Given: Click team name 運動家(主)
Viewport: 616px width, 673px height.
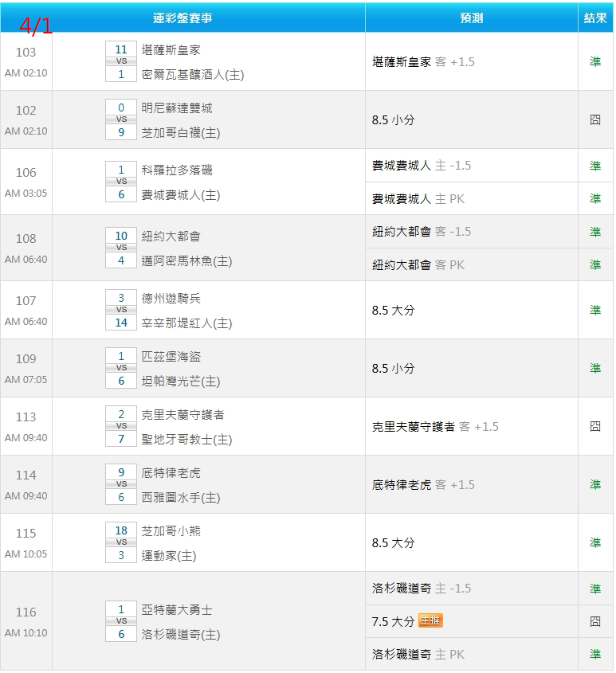Looking at the screenshot, I should click(169, 556).
